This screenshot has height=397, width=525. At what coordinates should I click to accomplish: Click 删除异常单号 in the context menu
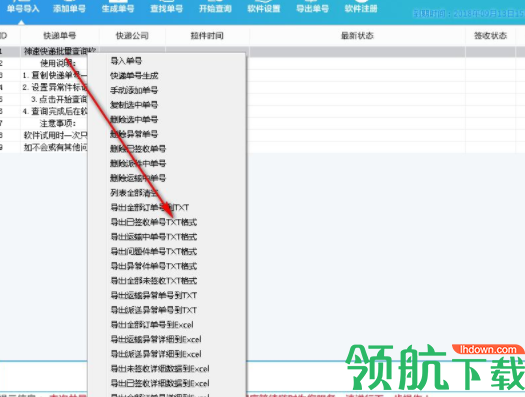(134, 134)
